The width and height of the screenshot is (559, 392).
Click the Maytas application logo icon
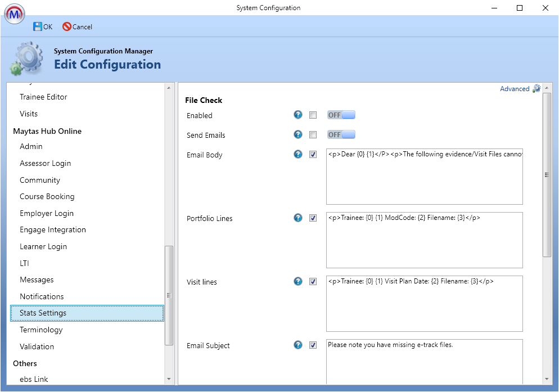click(14, 13)
